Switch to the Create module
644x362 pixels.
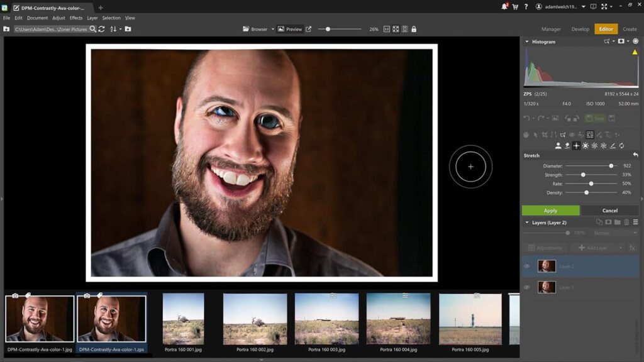click(629, 29)
